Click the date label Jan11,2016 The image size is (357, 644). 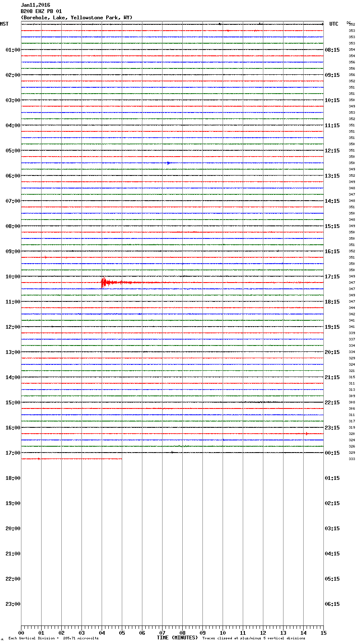point(35,5)
